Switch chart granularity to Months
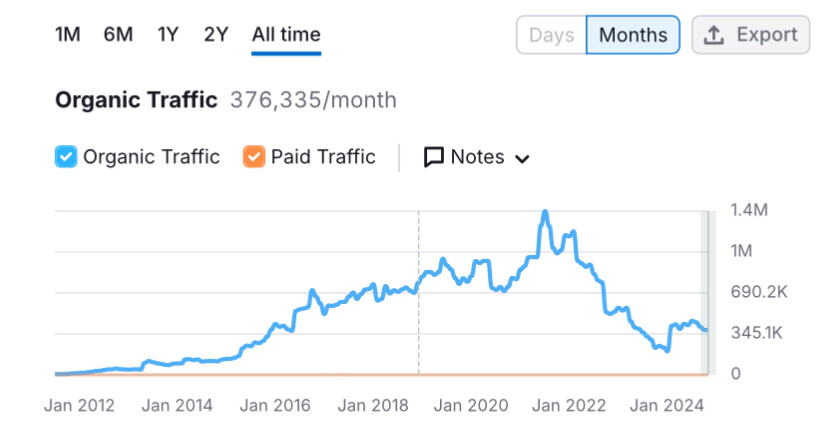The height and width of the screenshot is (431, 828). pos(633,35)
